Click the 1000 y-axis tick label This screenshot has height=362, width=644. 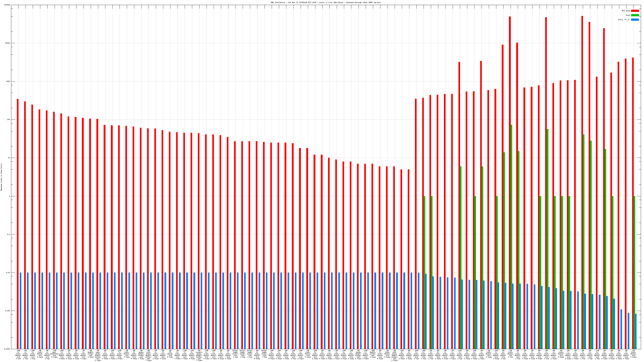click(8, 81)
